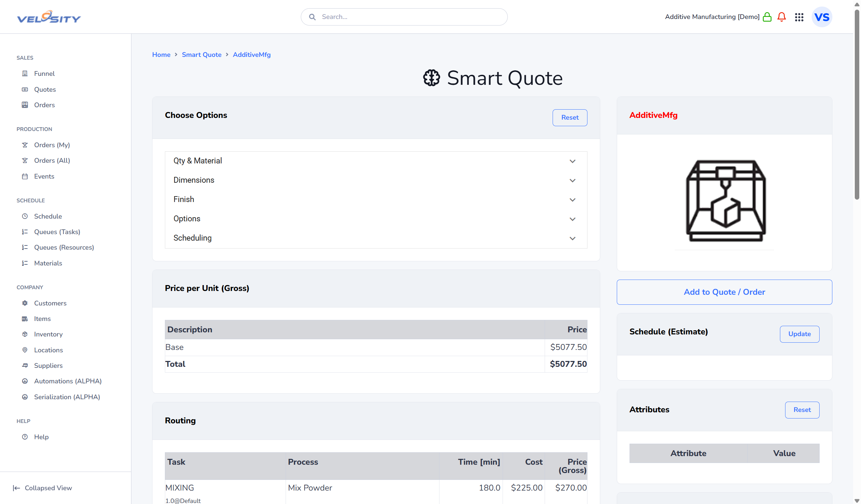Click the Total price $5077.50
The width and height of the screenshot is (861, 504).
[568, 364]
